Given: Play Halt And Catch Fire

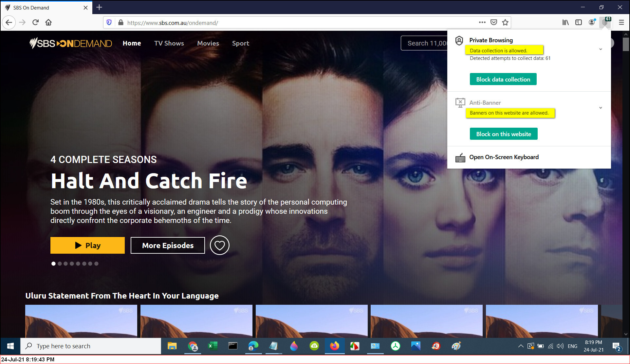Looking at the screenshot, I should (x=87, y=245).
